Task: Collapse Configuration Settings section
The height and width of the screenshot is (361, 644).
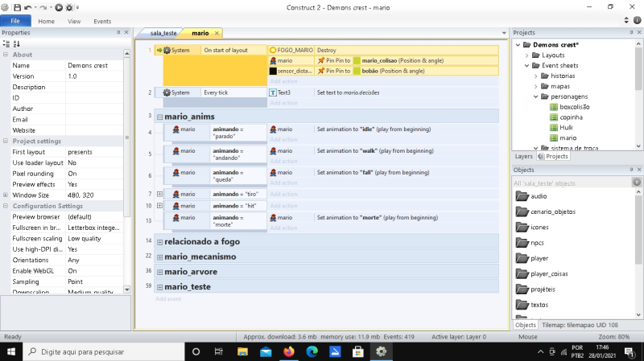Action: point(6,206)
